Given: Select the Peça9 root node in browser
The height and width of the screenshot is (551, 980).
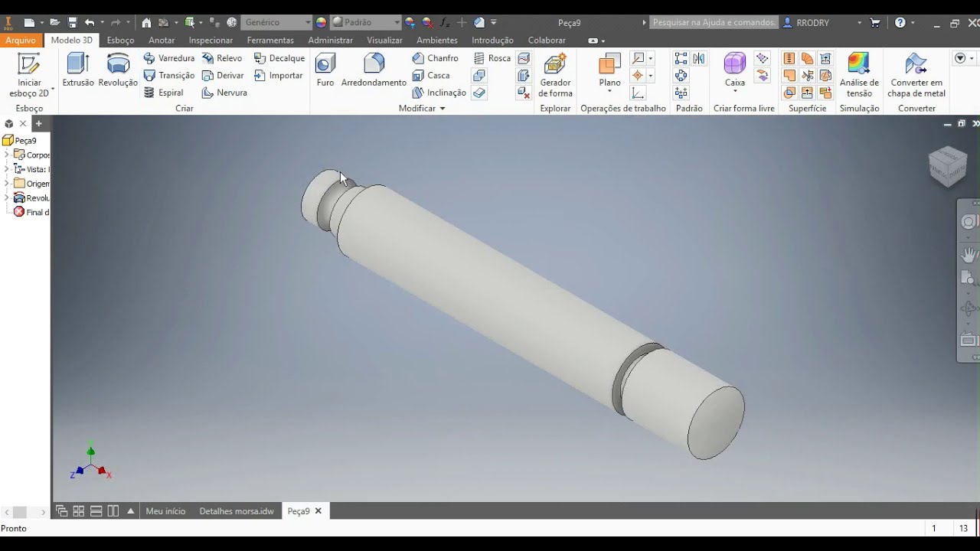Looking at the screenshot, I should [x=20, y=141].
